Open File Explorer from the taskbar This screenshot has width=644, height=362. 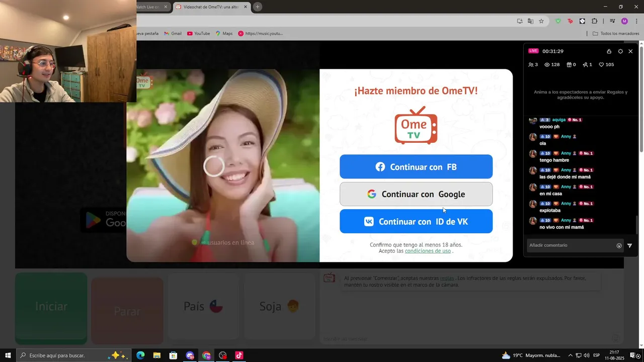tap(157, 355)
